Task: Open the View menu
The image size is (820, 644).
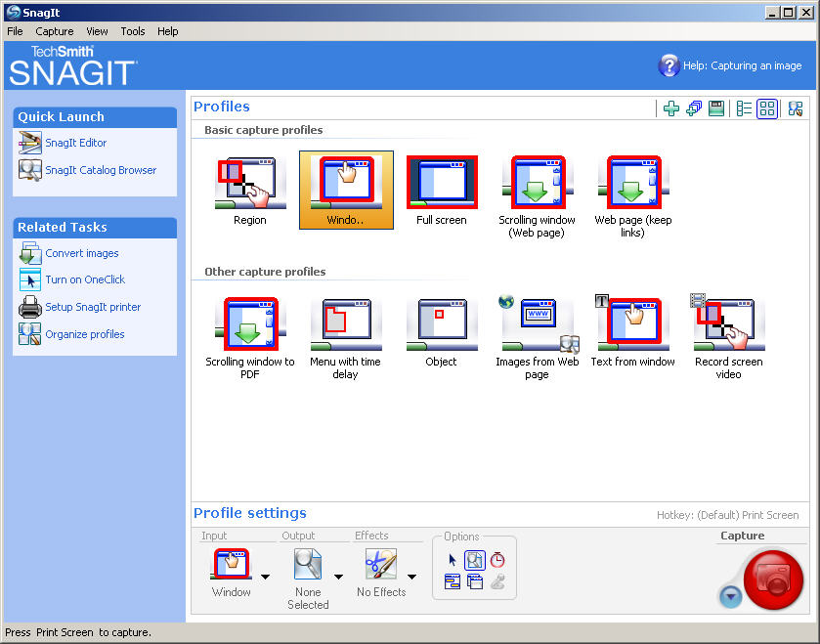Action: [x=98, y=31]
